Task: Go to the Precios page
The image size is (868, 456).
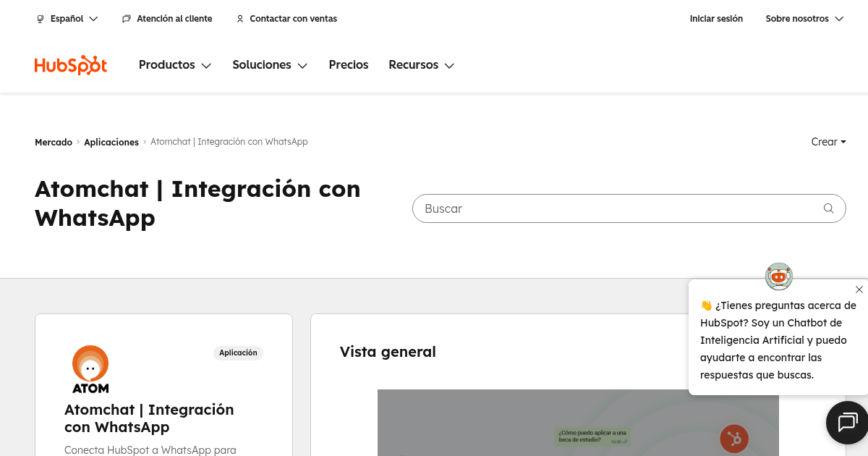Action: pyautogui.click(x=349, y=65)
